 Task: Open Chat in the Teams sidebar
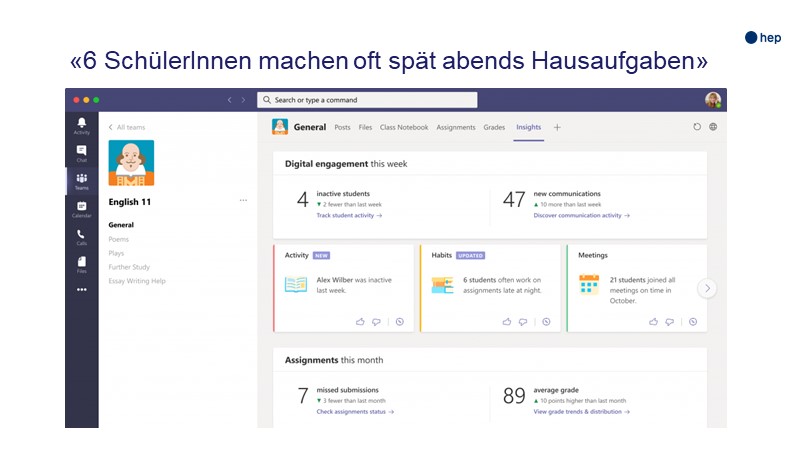coord(82,153)
